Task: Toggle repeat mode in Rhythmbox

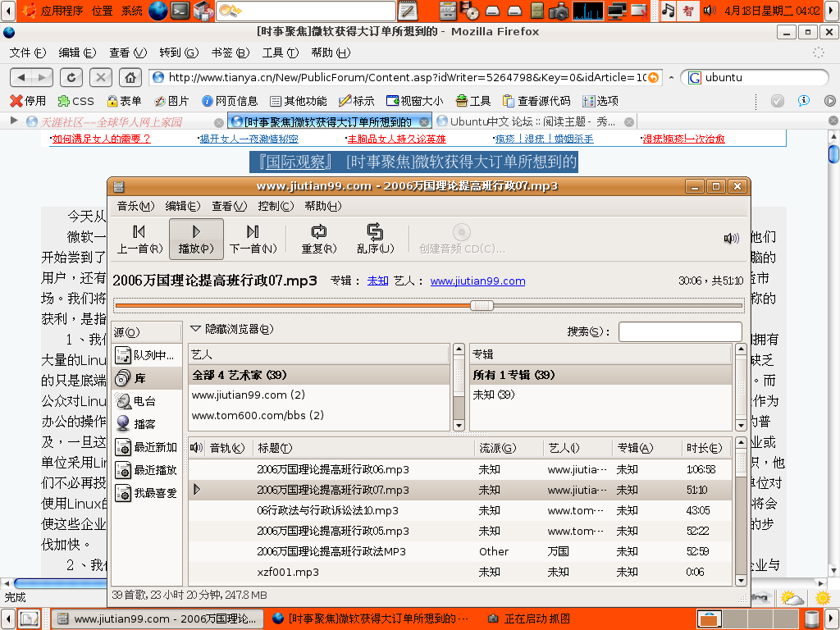Action: point(319,239)
